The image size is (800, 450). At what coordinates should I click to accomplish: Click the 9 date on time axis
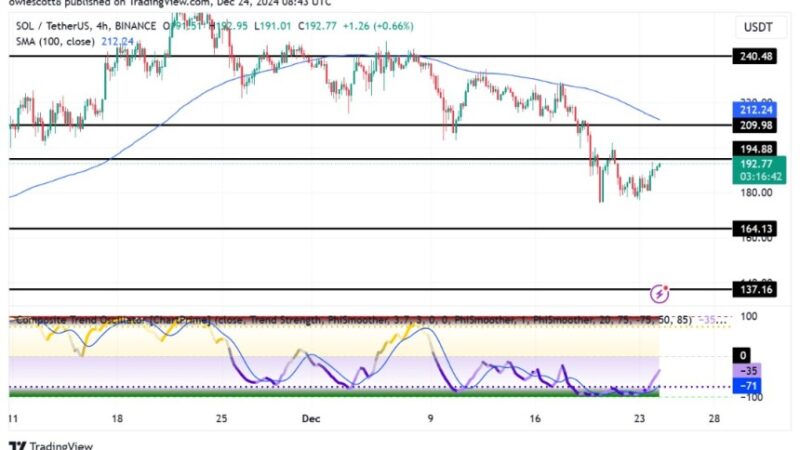pos(431,419)
